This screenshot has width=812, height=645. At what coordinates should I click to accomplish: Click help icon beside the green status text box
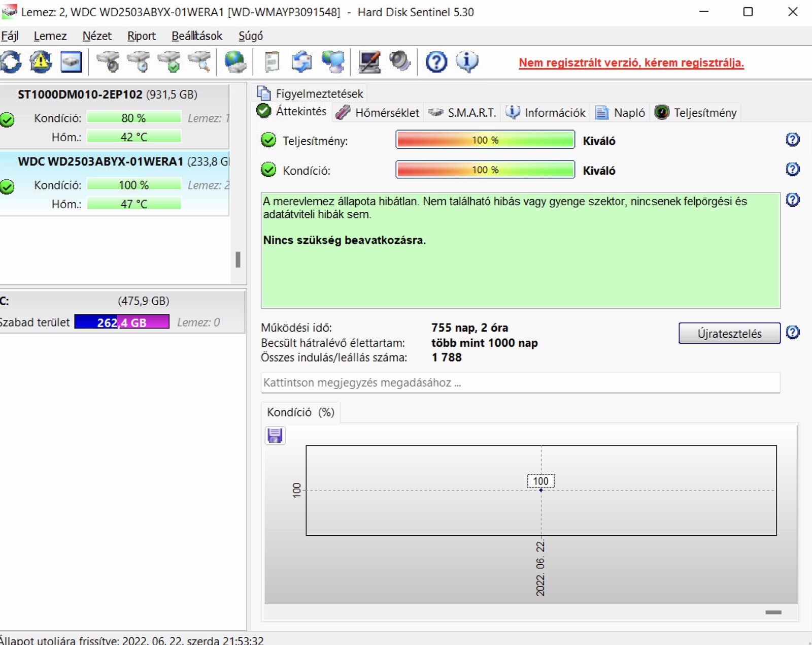793,200
